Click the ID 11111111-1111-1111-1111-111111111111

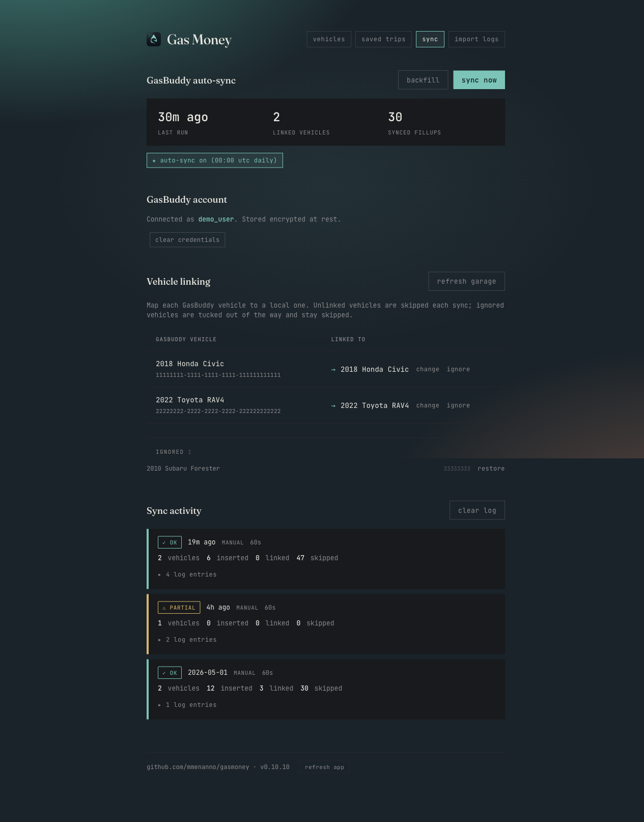pyautogui.click(x=218, y=375)
